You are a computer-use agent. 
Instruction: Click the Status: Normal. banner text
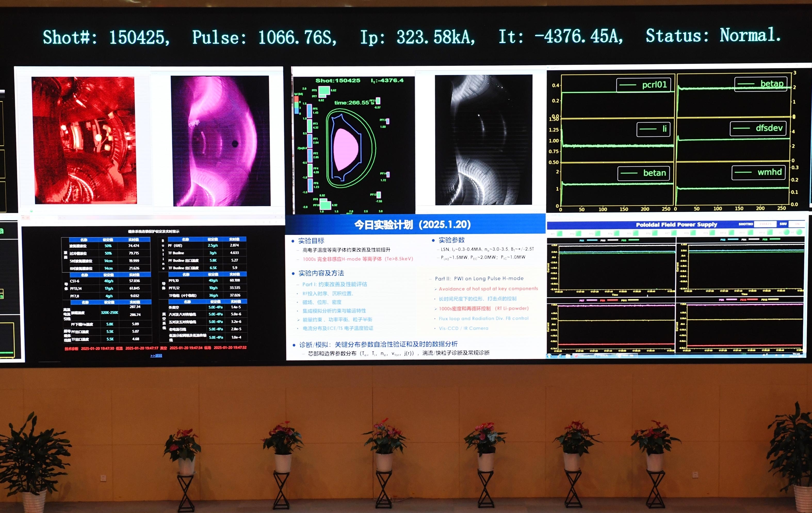pos(713,35)
